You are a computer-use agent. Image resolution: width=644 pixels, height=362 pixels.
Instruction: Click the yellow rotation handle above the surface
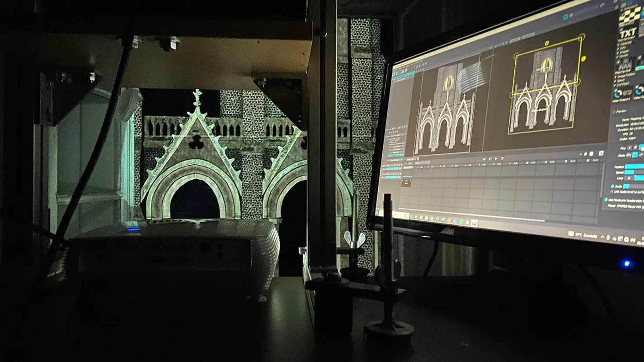click(547, 43)
